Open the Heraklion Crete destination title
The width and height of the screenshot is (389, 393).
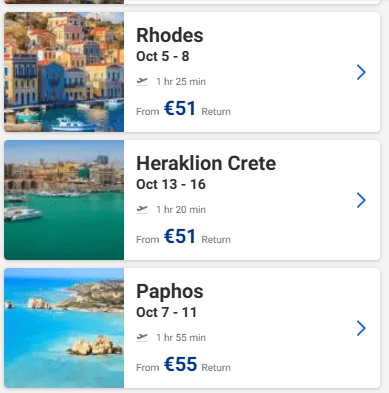click(x=206, y=163)
